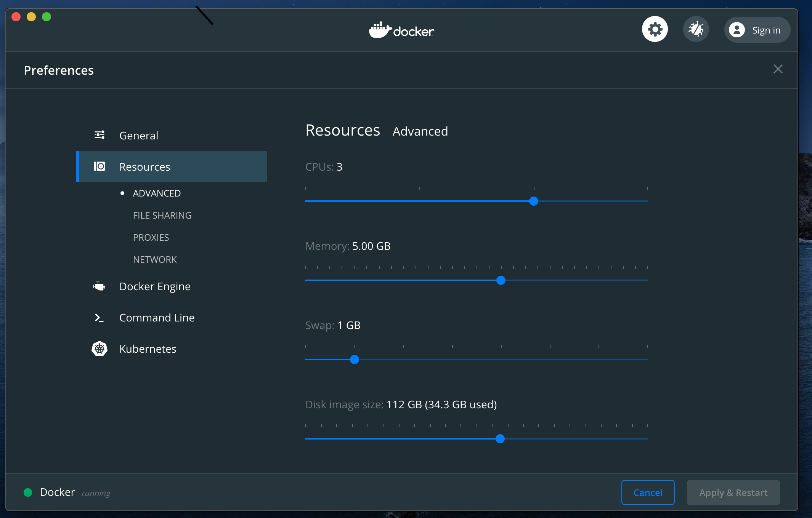This screenshot has width=812, height=518.
Task: Click the CPUs slider handle
Action: coord(534,201)
